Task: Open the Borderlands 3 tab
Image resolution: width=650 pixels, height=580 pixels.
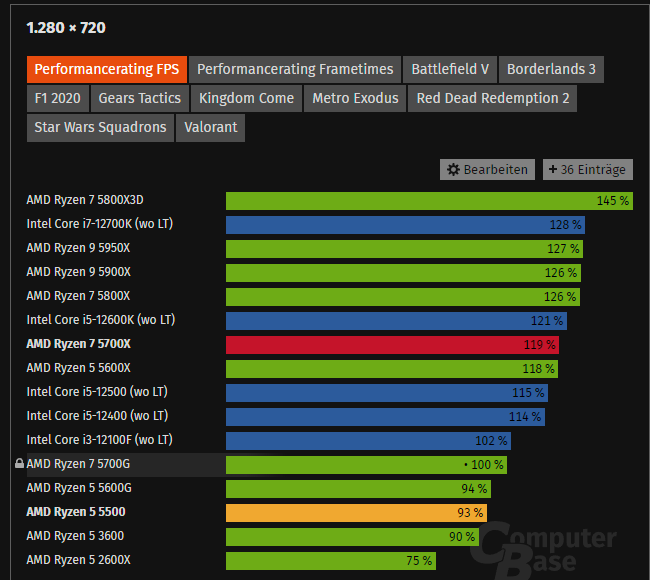Action: 551,69
